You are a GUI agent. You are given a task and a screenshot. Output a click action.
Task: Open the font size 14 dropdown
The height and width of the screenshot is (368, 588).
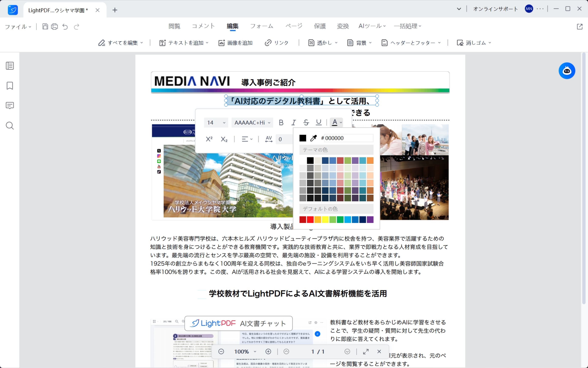[x=216, y=123]
